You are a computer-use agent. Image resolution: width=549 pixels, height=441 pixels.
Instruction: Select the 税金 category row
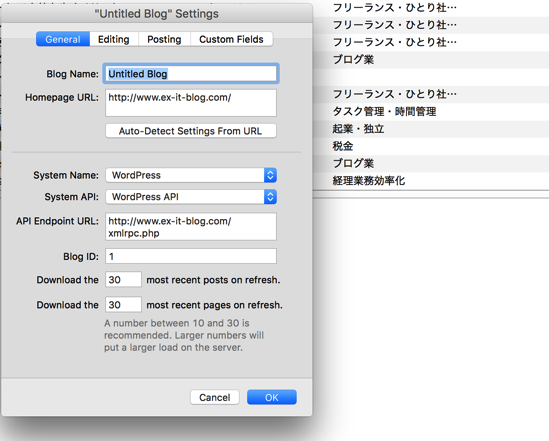point(431,146)
